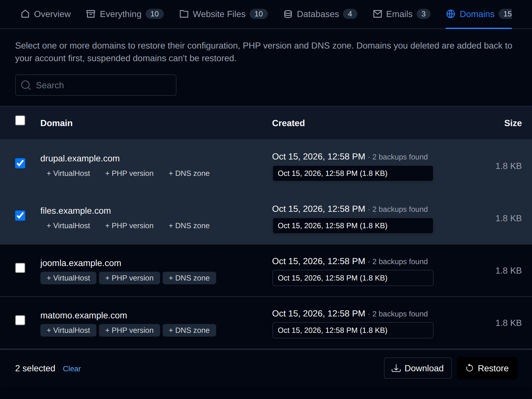Viewport: 532px width, 399px height.
Task: Click PHP version tag under joomla.example.com
Action: 130,278
